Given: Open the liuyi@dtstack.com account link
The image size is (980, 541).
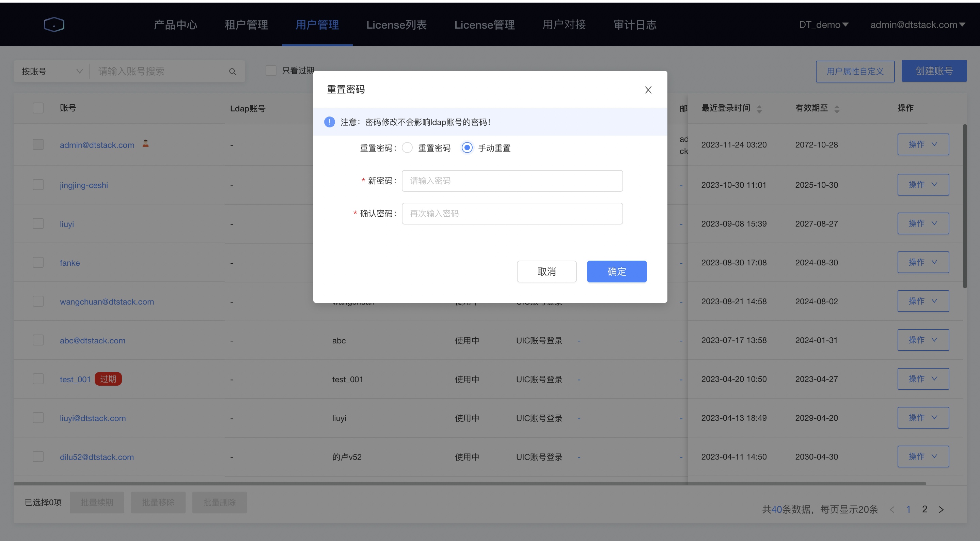Looking at the screenshot, I should 92,418.
